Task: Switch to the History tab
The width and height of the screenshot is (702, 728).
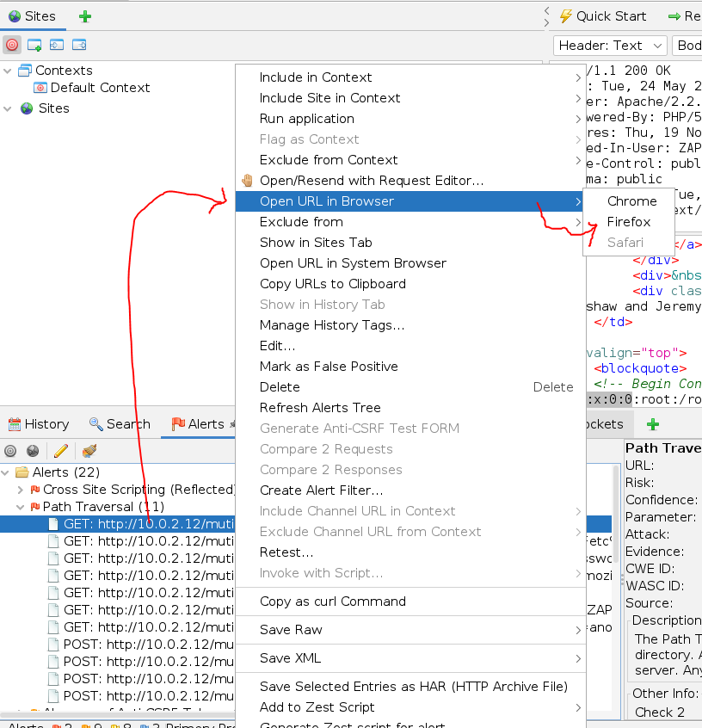Action: click(x=39, y=424)
